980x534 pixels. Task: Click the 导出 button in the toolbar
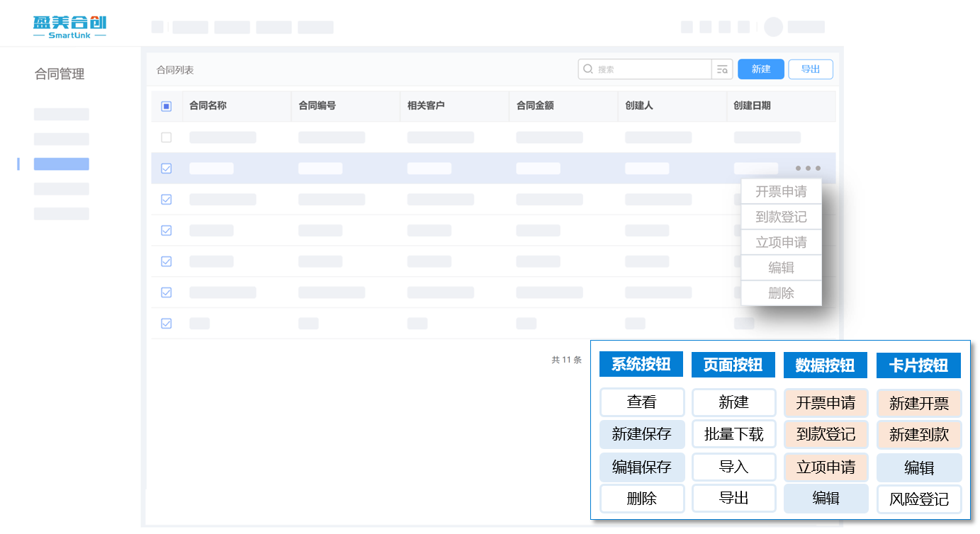pos(810,69)
